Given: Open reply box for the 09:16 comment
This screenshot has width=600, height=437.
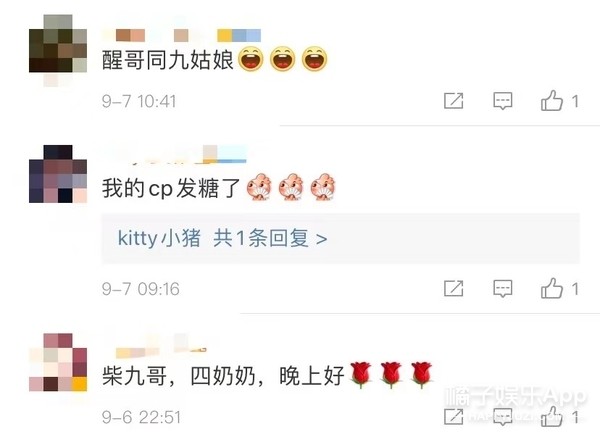Looking at the screenshot, I should (x=502, y=289).
